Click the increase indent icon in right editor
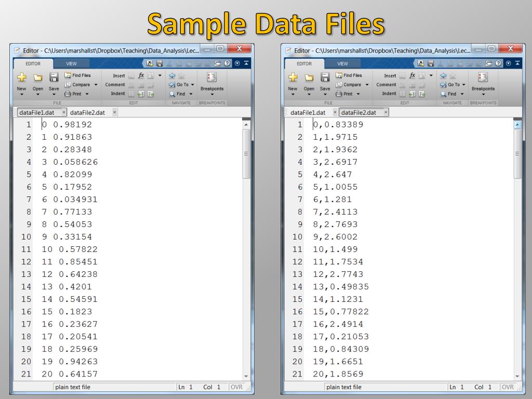 point(412,94)
